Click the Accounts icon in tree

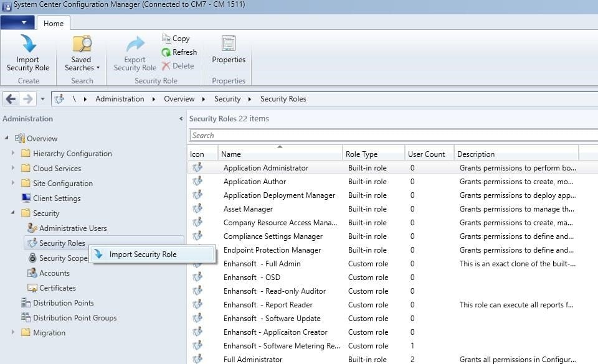coord(32,273)
